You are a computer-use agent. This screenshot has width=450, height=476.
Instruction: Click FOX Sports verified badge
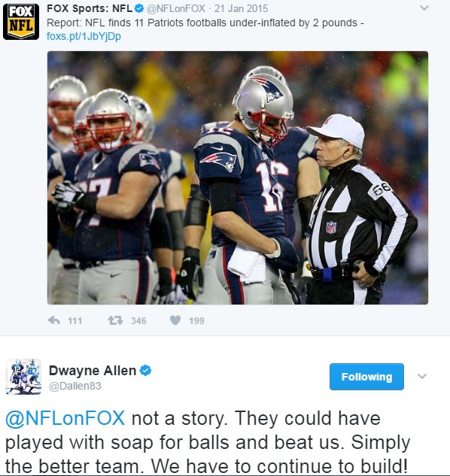pyautogui.click(x=139, y=8)
